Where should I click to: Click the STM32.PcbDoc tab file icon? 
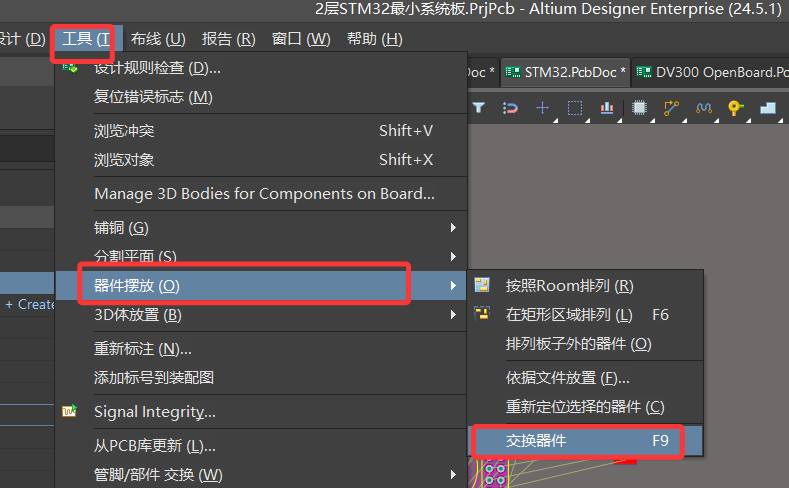[513, 72]
